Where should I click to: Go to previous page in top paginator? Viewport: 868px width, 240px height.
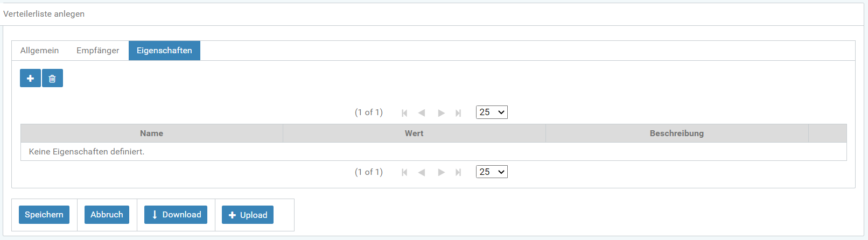422,113
